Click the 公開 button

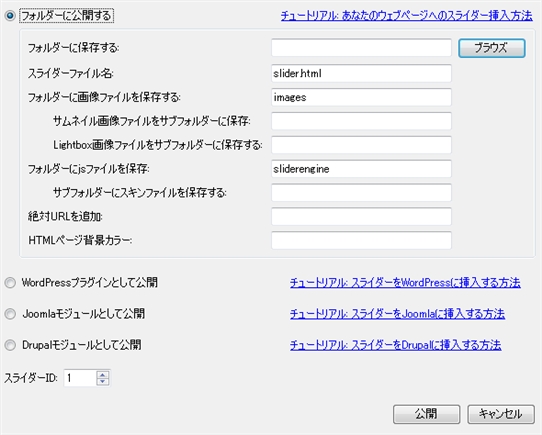426,414
